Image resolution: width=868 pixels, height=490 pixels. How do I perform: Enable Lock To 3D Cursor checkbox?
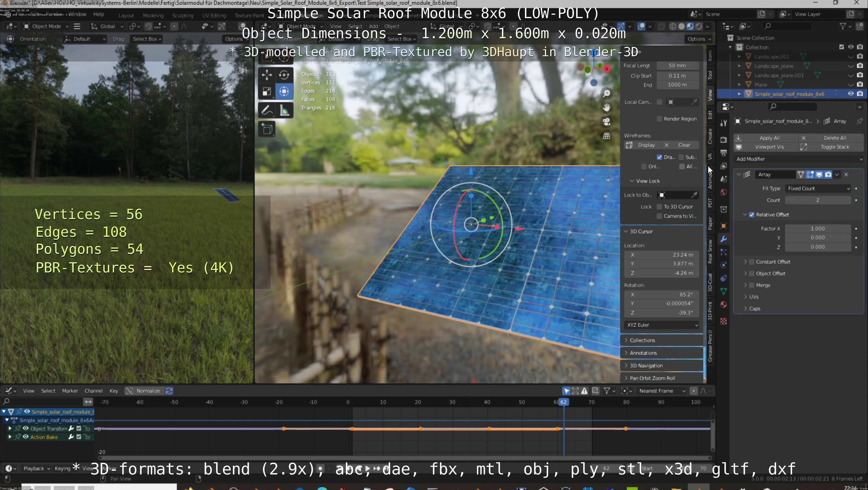click(x=659, y=207)
